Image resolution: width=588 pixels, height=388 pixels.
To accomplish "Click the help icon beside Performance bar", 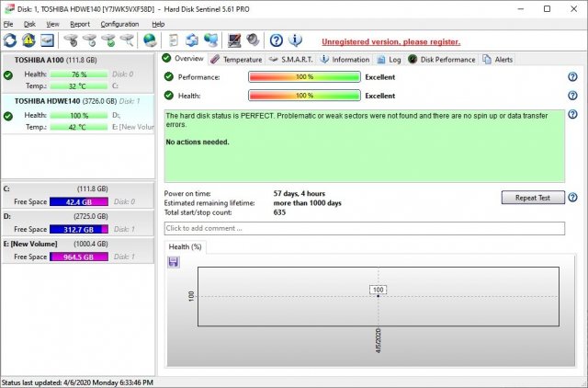I will pyautogui.click(x=572, y=77).
